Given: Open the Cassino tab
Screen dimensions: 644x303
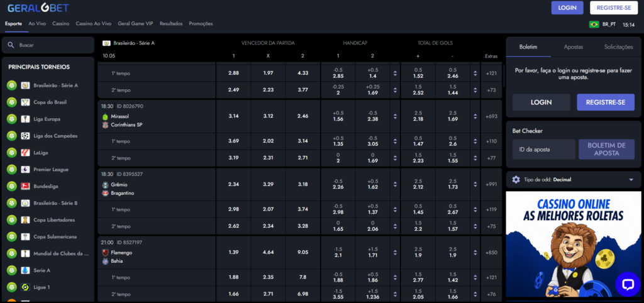Looking at the screenshot, I should 61,24.
